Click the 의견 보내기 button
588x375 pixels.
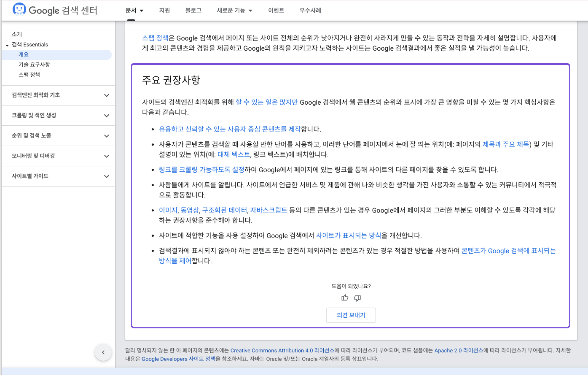point(351,315)
